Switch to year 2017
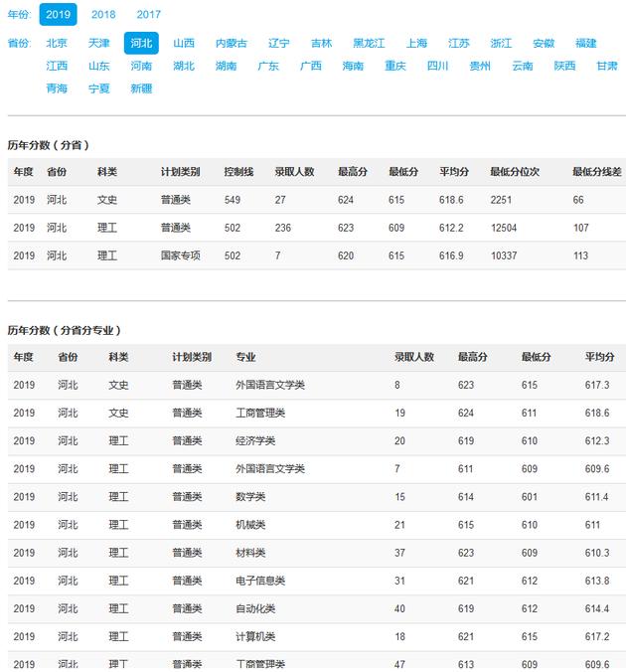 149,15
